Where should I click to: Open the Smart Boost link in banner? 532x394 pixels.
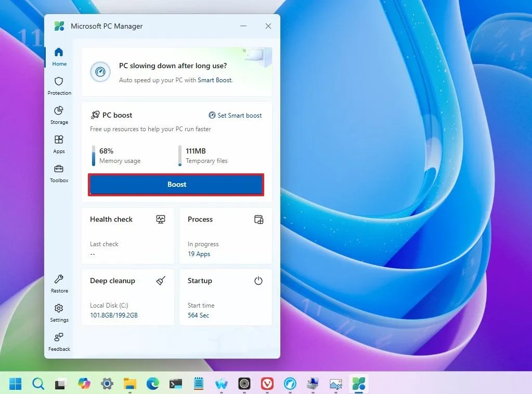[x=215, y=81]
